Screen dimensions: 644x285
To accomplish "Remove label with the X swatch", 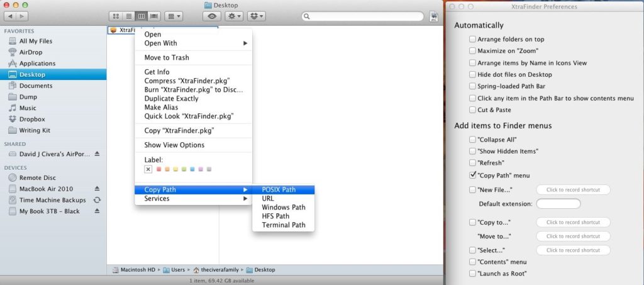I will pos(148,169).
